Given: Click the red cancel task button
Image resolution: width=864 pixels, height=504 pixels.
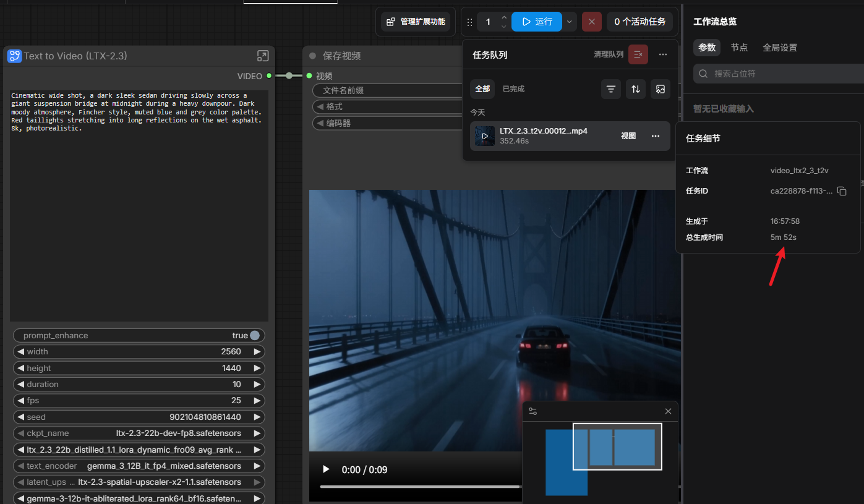Looking at the screenshot, I should tap(592, 22).
